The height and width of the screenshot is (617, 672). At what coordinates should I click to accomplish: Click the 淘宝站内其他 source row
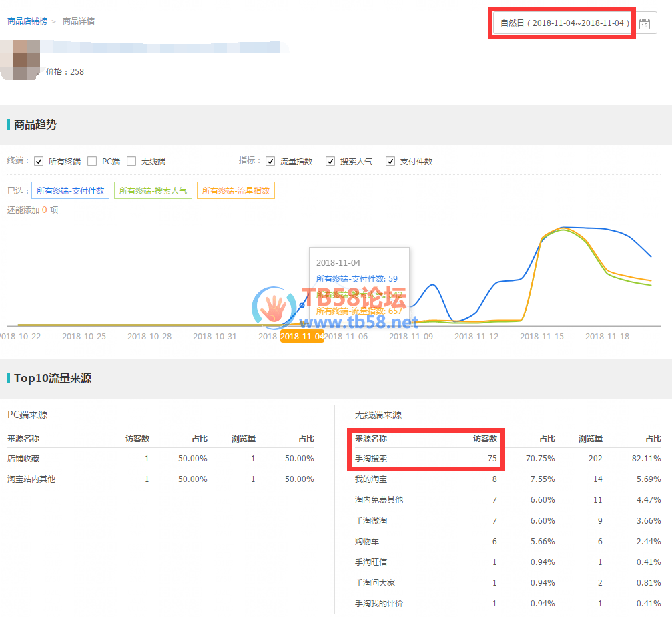coord(161,479)
